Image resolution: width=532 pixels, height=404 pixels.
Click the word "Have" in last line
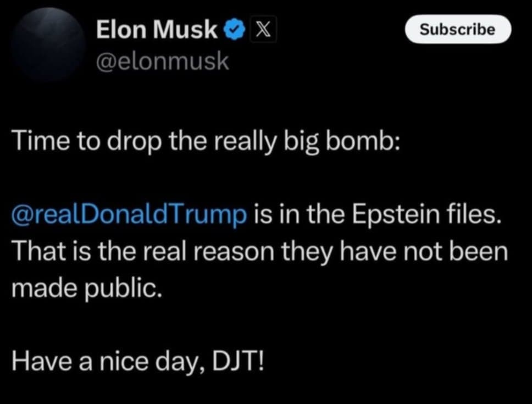point(41,362)
